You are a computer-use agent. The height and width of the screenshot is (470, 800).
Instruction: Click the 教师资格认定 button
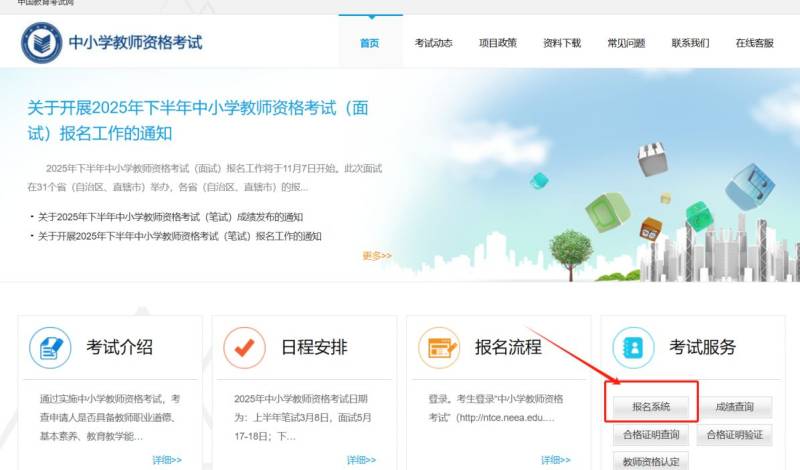651,462
